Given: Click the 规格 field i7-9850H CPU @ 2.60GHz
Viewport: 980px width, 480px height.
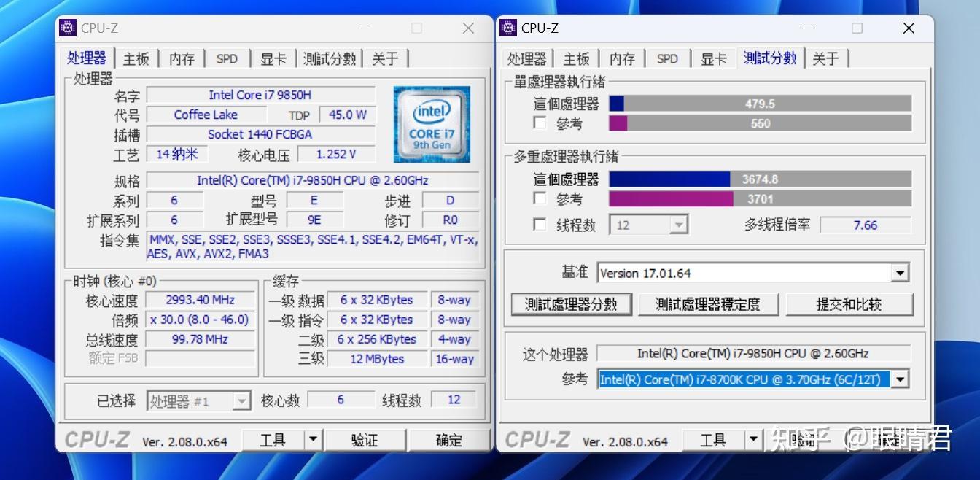Looking at the screenshot, I should 313,180.
